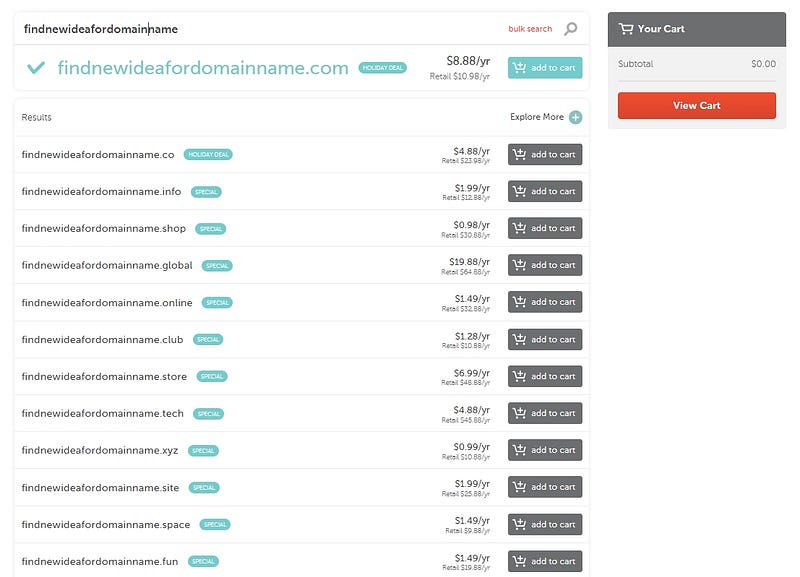
Task: Click SPECIAL badge on .tech row
Action: [x=208, y=413]
